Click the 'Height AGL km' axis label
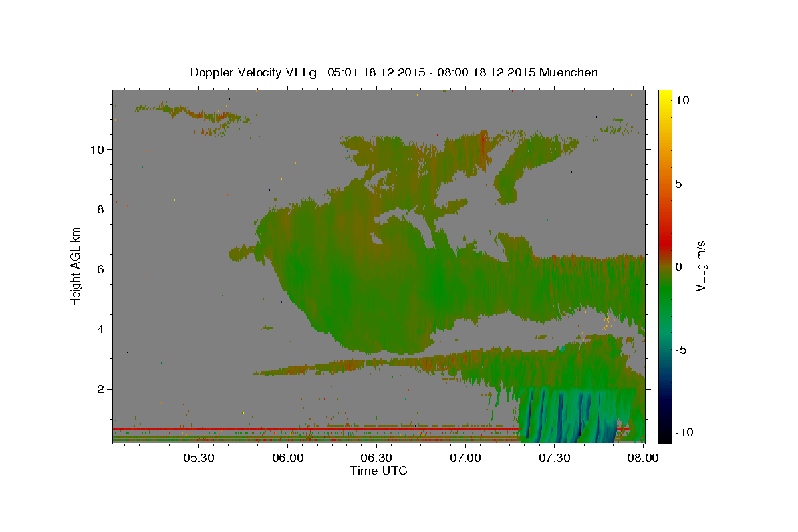The width and height of the screenshot is (798, 532). [77, 265]
